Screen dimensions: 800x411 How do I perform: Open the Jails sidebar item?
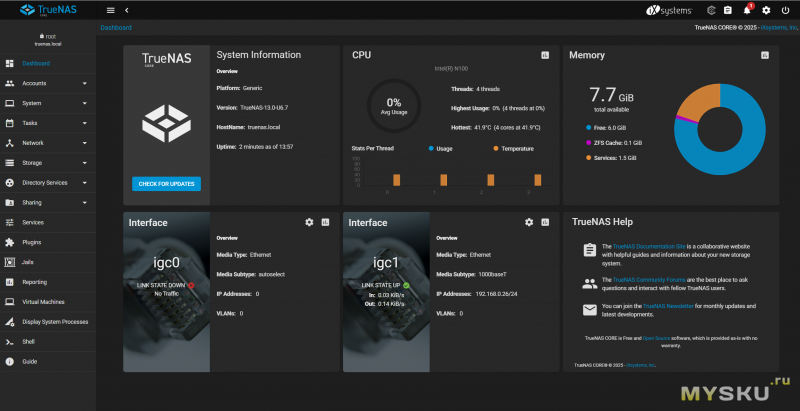point(48,262)
